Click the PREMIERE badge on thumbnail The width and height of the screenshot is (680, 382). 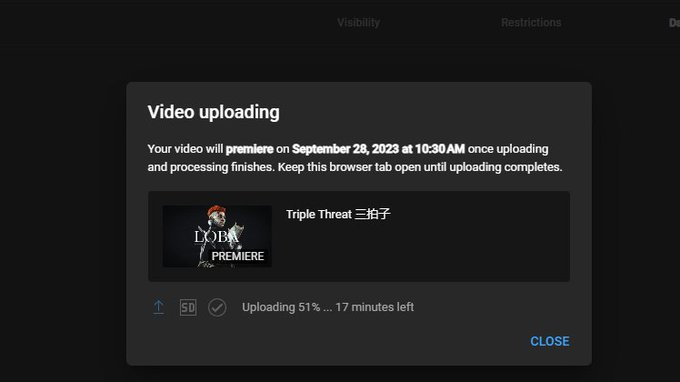point(238,256)
